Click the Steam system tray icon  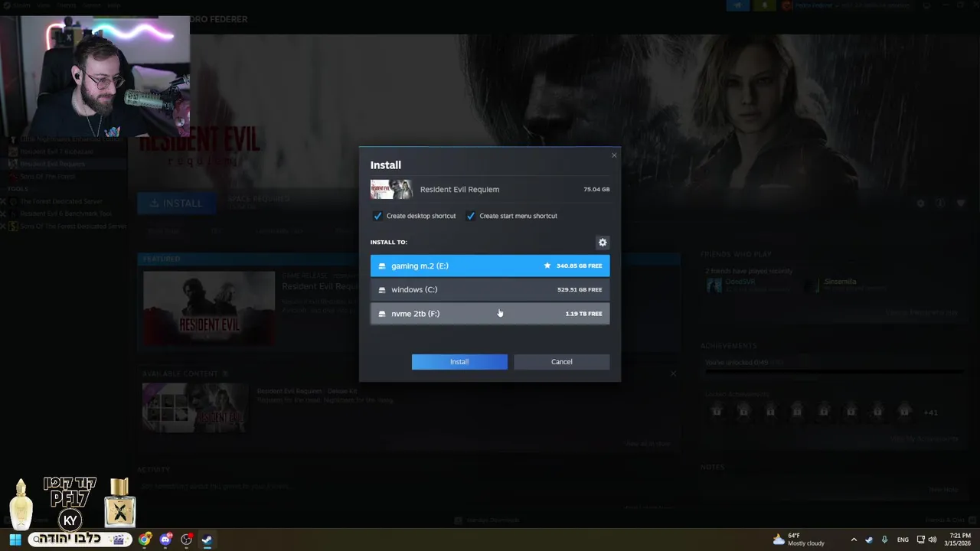click(869, 540)
